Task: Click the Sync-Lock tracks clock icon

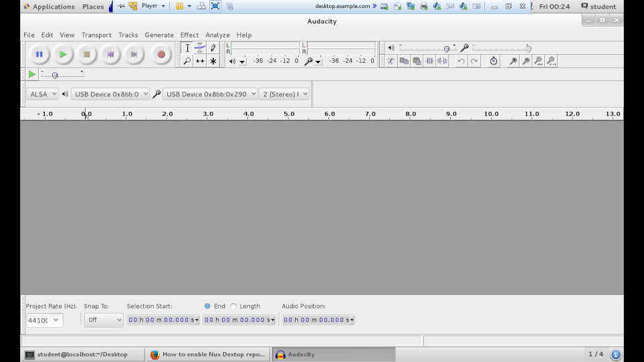Action: click(494, 61)
